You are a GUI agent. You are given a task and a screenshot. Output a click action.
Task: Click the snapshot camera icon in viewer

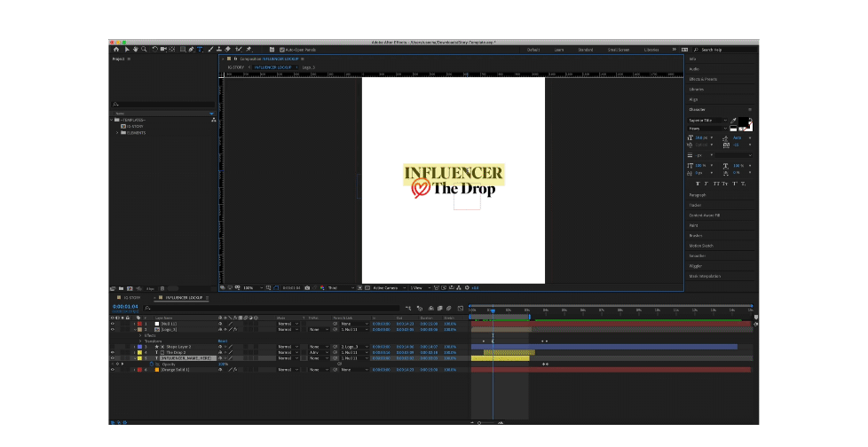tap(307, 287)
